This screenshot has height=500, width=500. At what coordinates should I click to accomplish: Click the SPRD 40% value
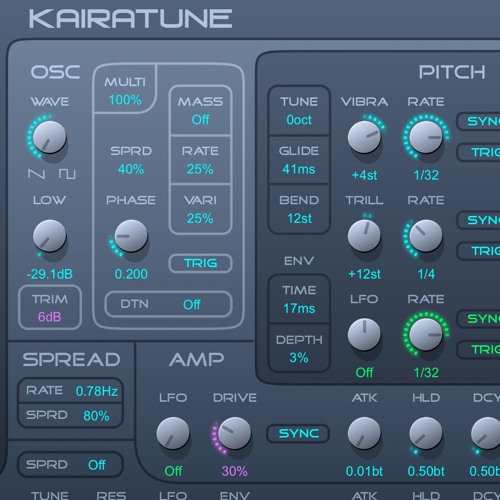tap(131, 169)
